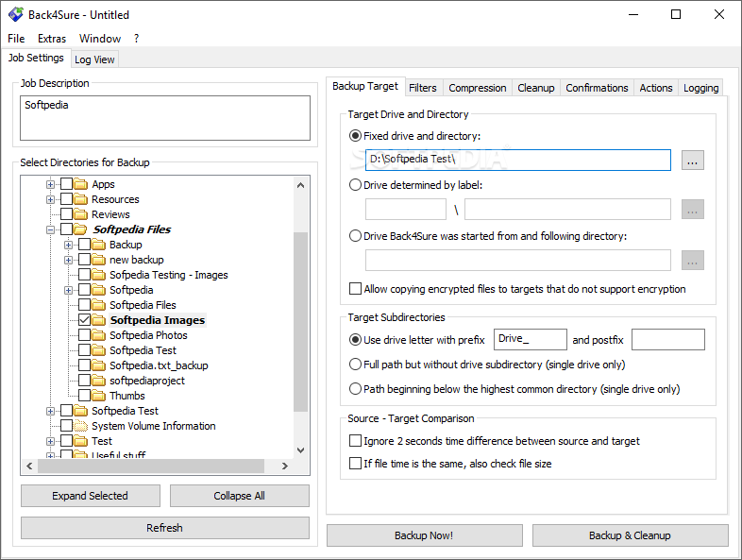Uncheck the Softpedia Images checkbox
This screenshot has width=742, height=560.
[x=85, y=320]
